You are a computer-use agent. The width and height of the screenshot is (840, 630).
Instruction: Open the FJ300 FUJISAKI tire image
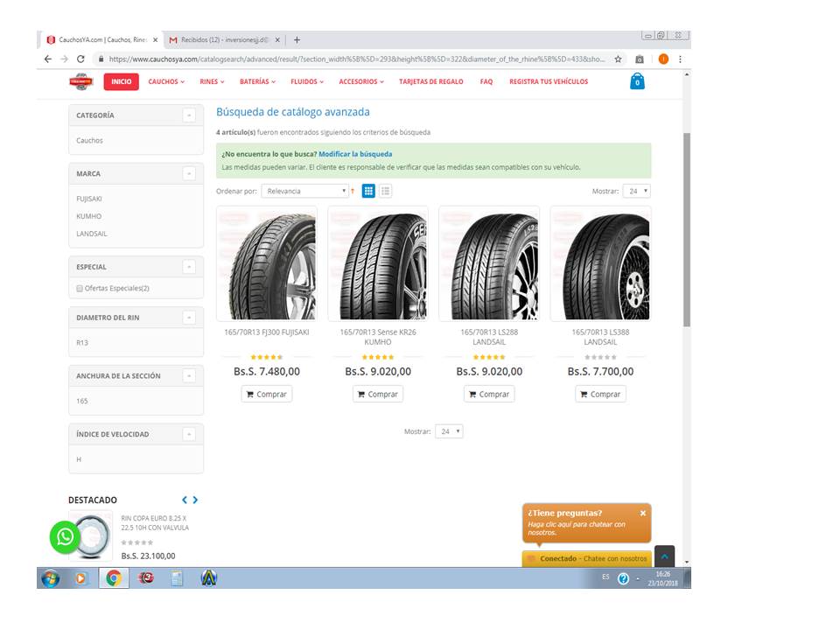267,263
